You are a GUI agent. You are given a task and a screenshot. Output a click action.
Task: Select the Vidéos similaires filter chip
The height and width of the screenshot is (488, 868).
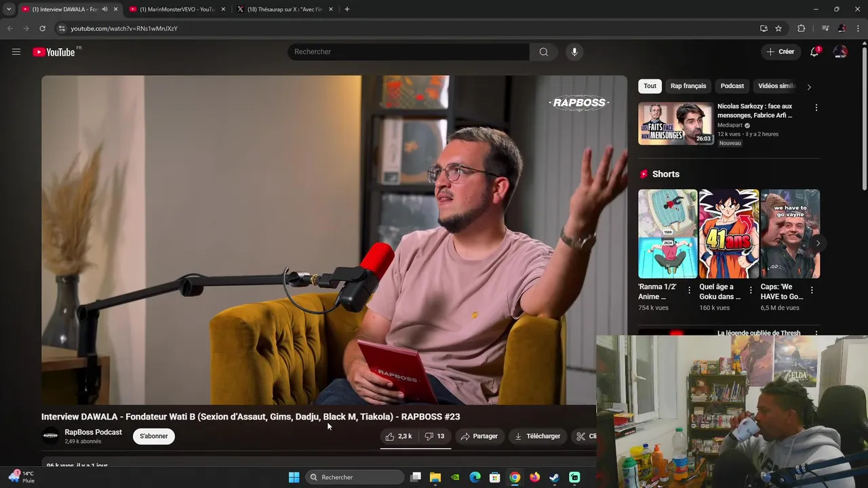coord(776,86)
